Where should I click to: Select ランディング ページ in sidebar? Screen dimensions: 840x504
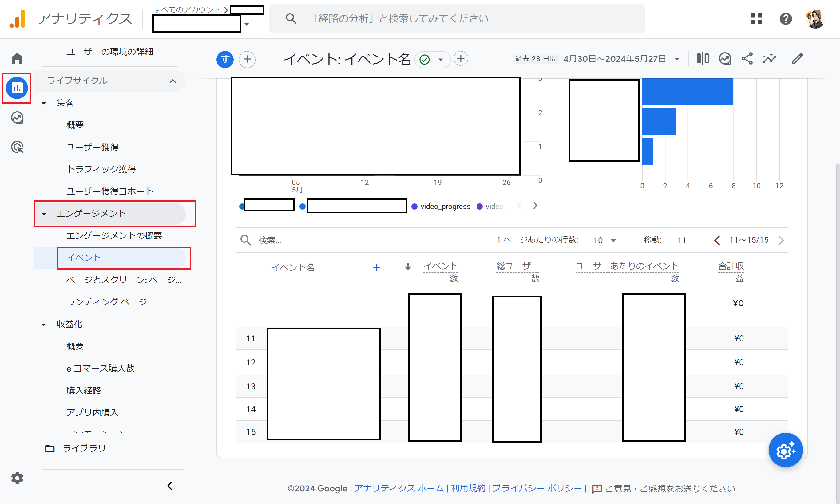(106, 301)
